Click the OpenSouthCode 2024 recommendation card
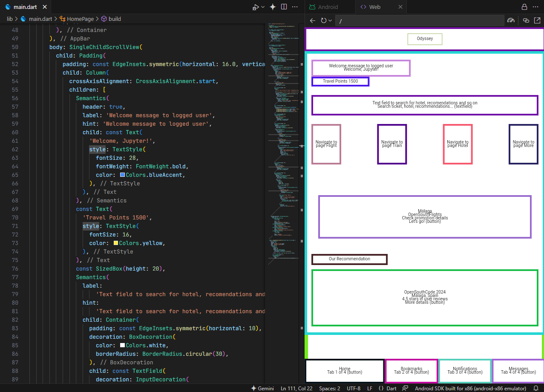This screenshot has height=392, width=544. click(x=425, y=297)
